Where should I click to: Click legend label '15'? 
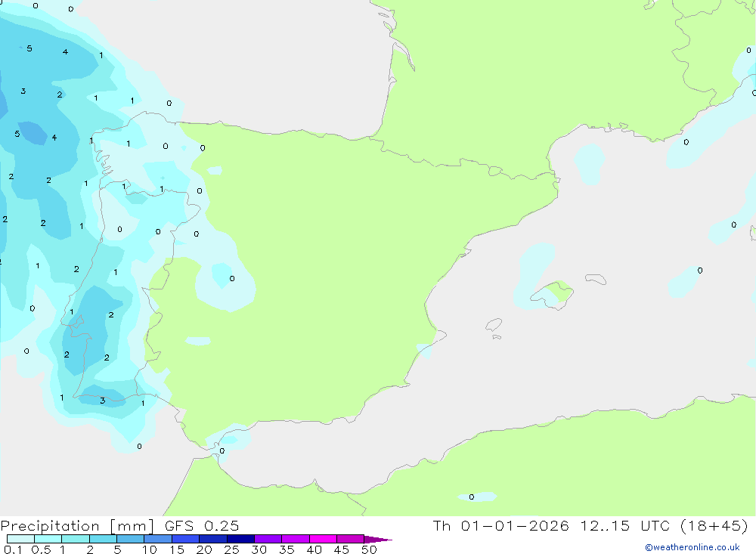coord(177,549)
